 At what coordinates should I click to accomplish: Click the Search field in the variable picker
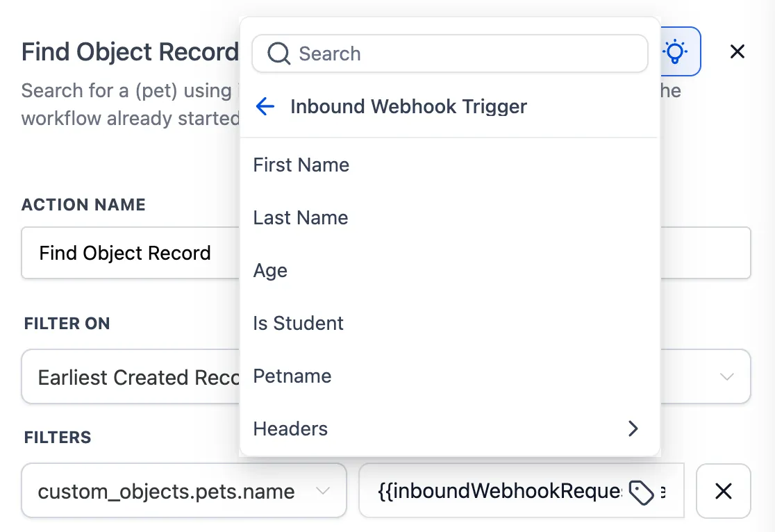click(450, 53)
